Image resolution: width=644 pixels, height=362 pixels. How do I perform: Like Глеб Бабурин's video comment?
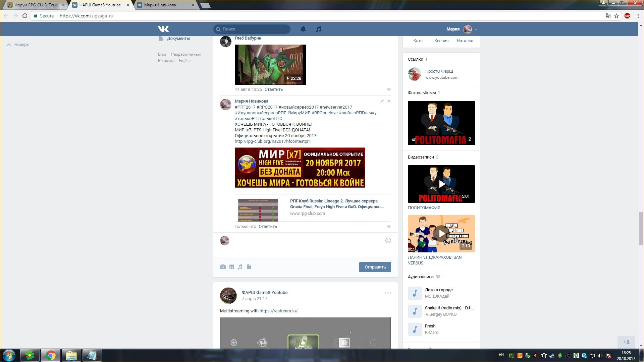[x=389, y=89]
